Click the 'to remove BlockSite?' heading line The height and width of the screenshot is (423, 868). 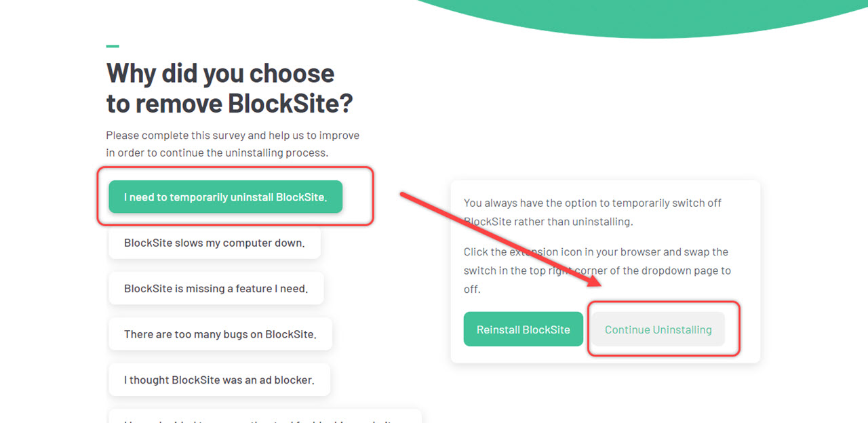click(x=230, y=103)
